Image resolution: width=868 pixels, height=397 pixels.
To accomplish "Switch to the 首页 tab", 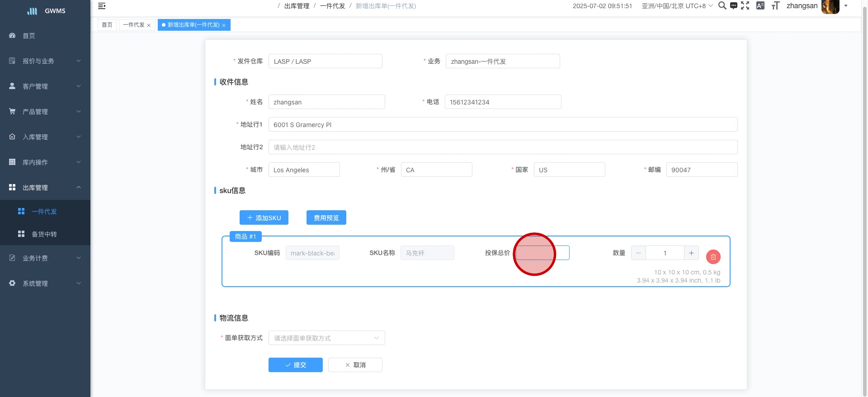I will pos(107,25).
